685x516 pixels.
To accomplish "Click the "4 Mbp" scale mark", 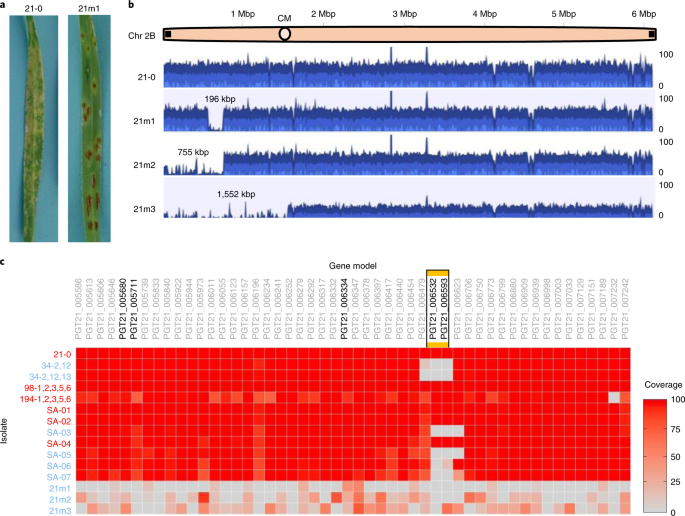I will (485, 14).
